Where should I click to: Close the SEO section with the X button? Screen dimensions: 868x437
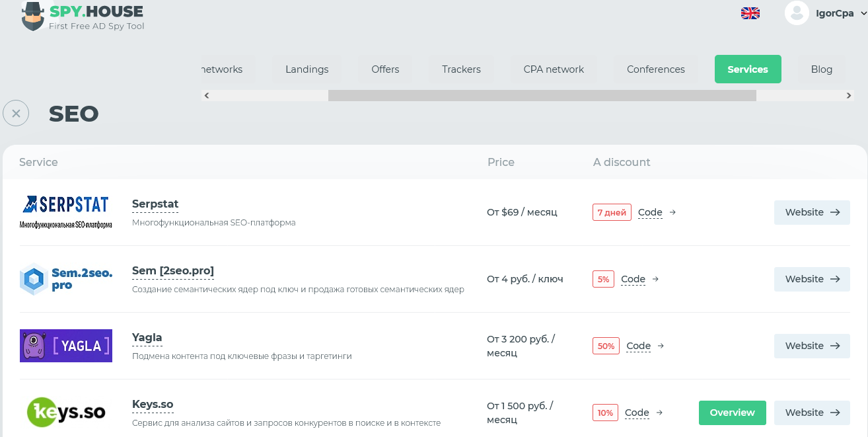16,113
